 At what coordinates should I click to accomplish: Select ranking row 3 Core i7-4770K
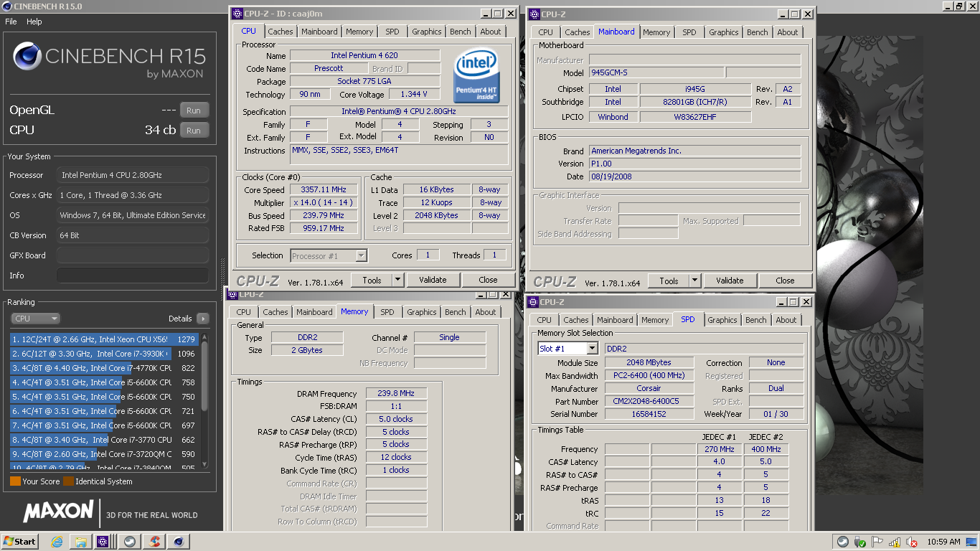[104, 368]
